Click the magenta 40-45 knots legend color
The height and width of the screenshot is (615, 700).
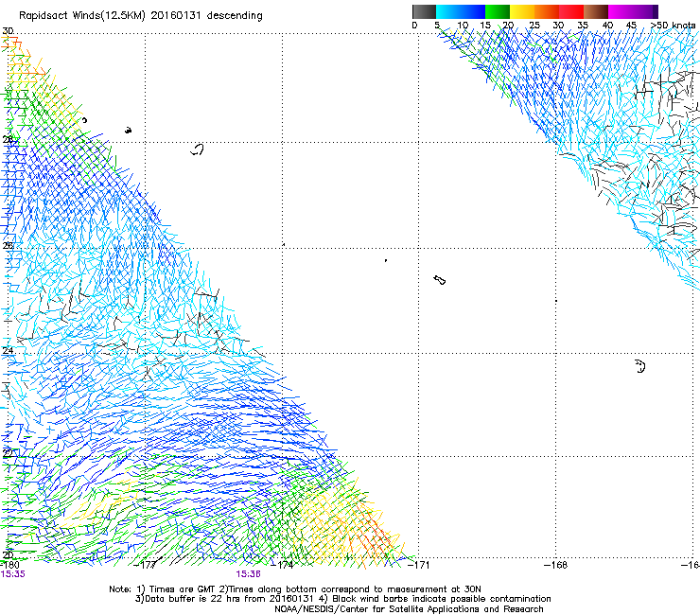(621, 11)
